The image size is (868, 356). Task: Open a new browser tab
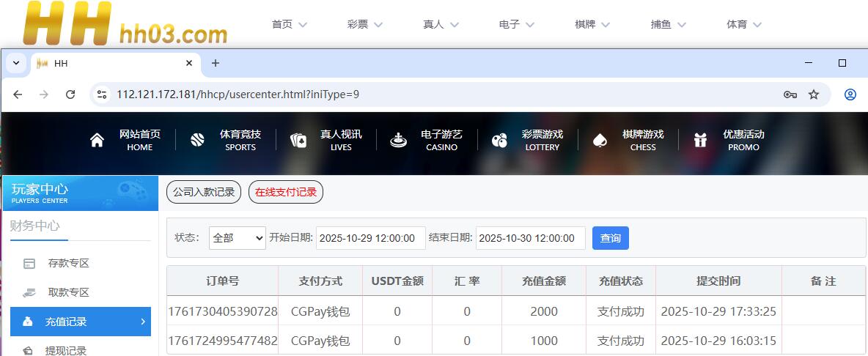215,63
